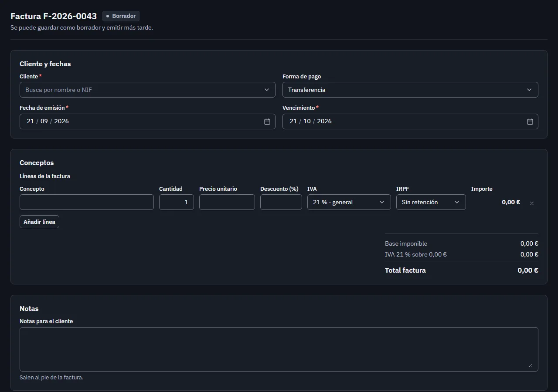Image resolution: width=558 pixels, height=392 pixels.
Task: Expand the Forma de pago dropdown
Action: (410, 90)
